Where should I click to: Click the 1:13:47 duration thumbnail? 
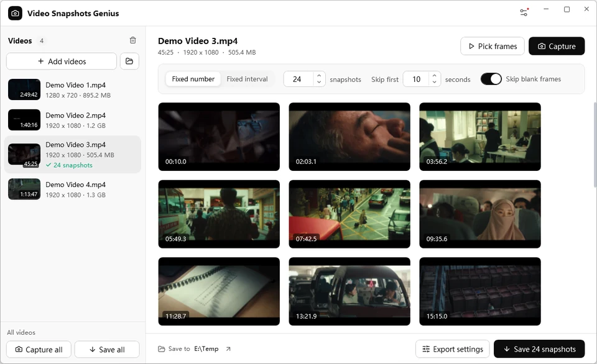click(24, 189)
